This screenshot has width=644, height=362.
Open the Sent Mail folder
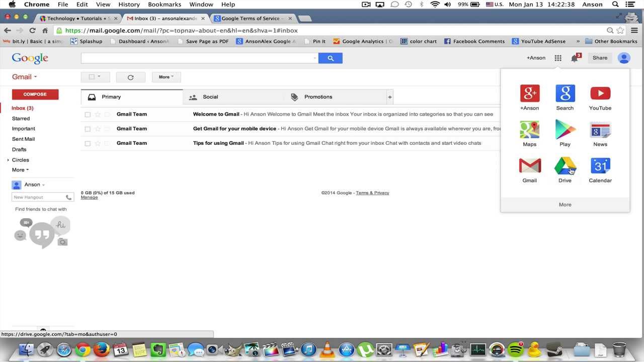23,139
